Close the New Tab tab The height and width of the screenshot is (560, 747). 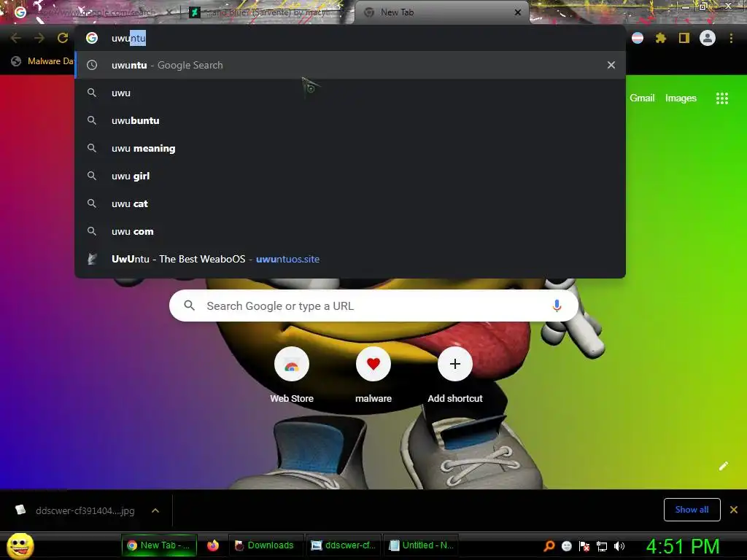(x=518, y=12)
